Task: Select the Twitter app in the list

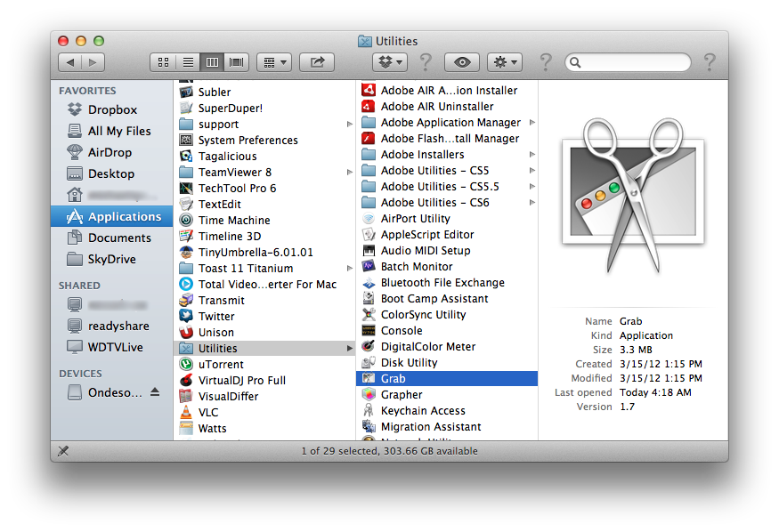Action: tap(216, 316)
